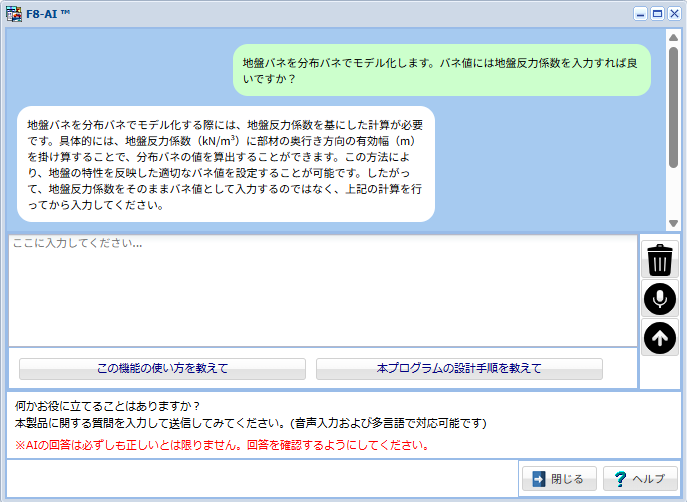Open ヘルプ from the bottom right
Screen dimensions: 687x502
tap(640, 478)
